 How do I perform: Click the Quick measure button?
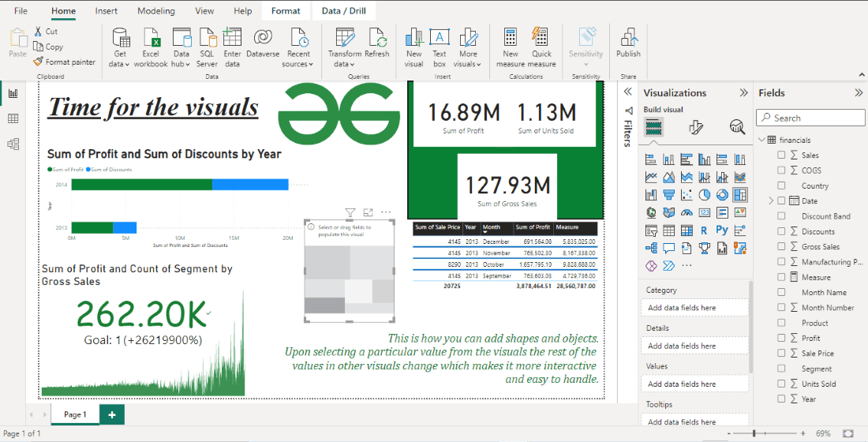pyautogui.click(x=541, y=47)
